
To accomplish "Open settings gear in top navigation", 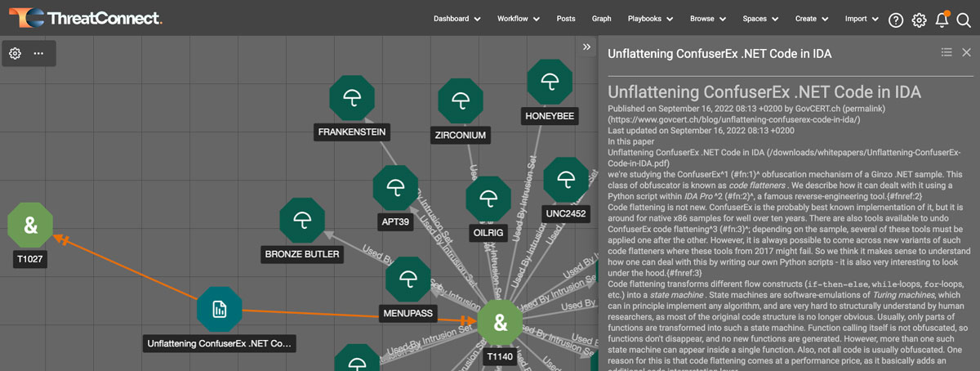I will [919, 20].
